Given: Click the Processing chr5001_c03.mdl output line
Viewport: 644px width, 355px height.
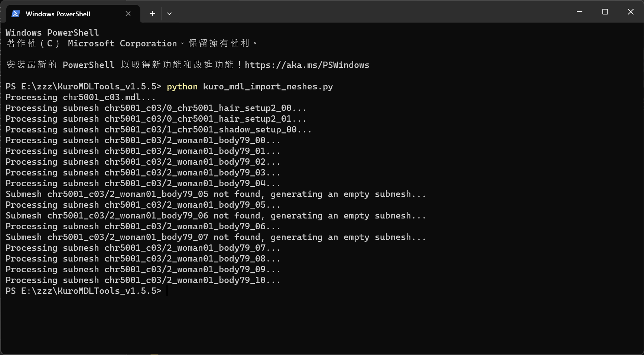Looking at the screenshot, I should pyautogui.click(x=81, y=97).
